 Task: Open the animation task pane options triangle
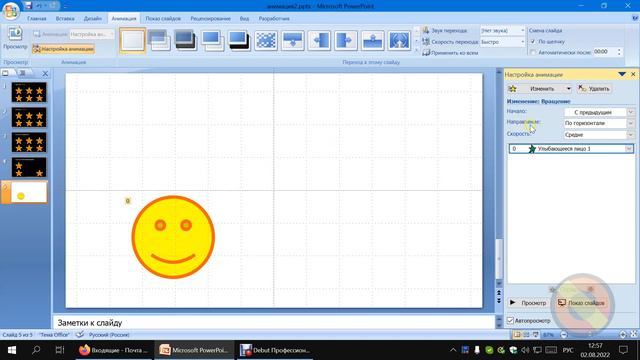(622, 74)
